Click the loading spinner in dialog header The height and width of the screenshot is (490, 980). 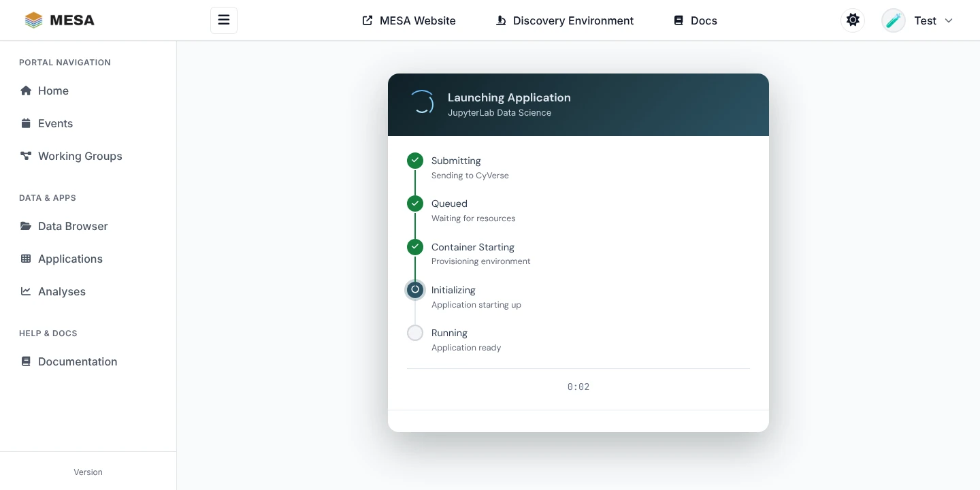[422, 102]
